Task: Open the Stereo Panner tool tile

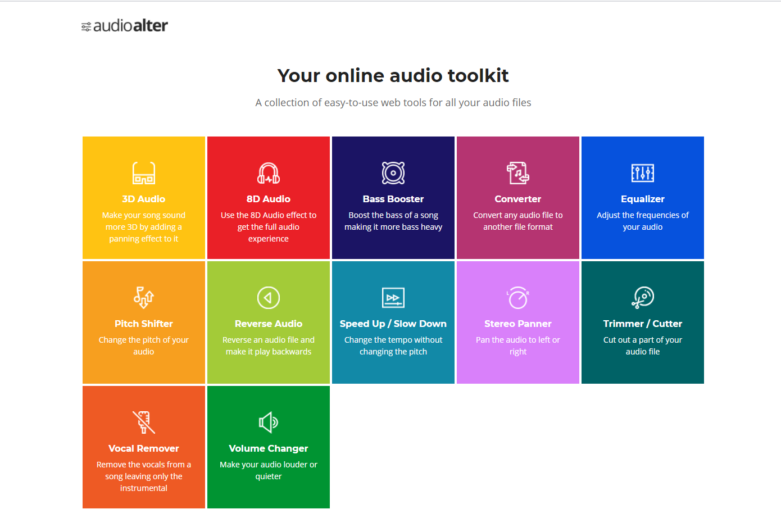Action: pos(518,322)
